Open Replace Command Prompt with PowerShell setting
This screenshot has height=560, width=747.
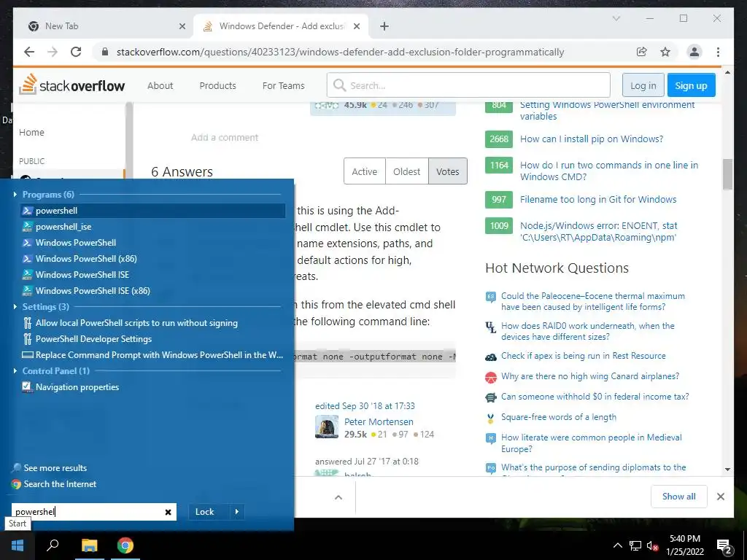click(x=152, y=355)
